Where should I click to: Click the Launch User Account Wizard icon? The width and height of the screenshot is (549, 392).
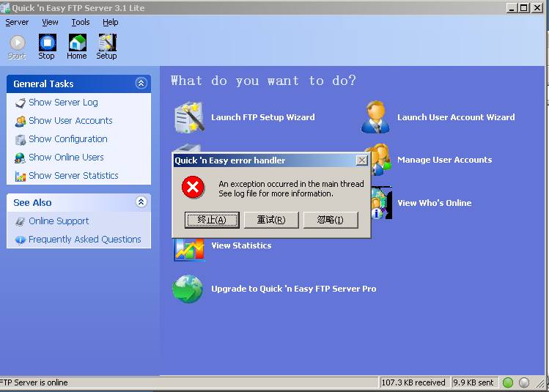coord(375,117)
